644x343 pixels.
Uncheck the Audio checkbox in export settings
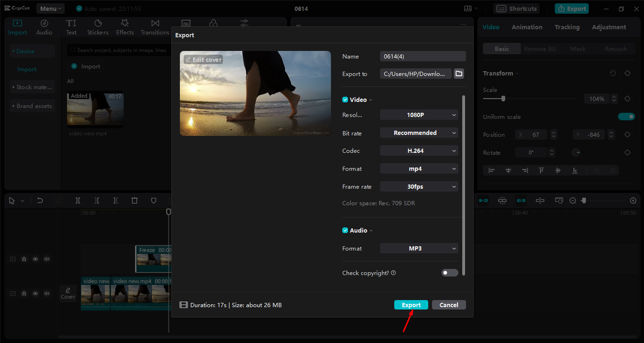point(345,230)
